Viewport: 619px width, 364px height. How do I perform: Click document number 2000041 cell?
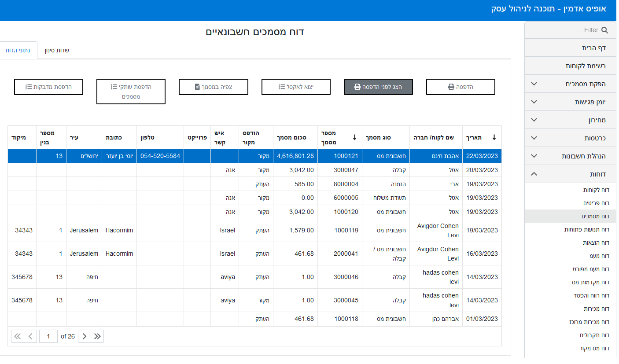340,254
